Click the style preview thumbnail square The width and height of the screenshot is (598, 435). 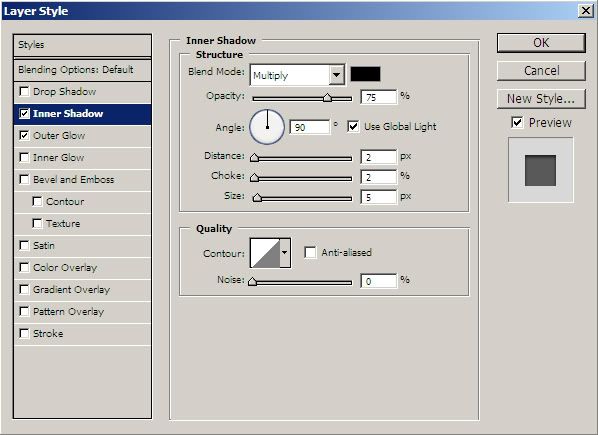pyautogui.click(x=540, y=170)
